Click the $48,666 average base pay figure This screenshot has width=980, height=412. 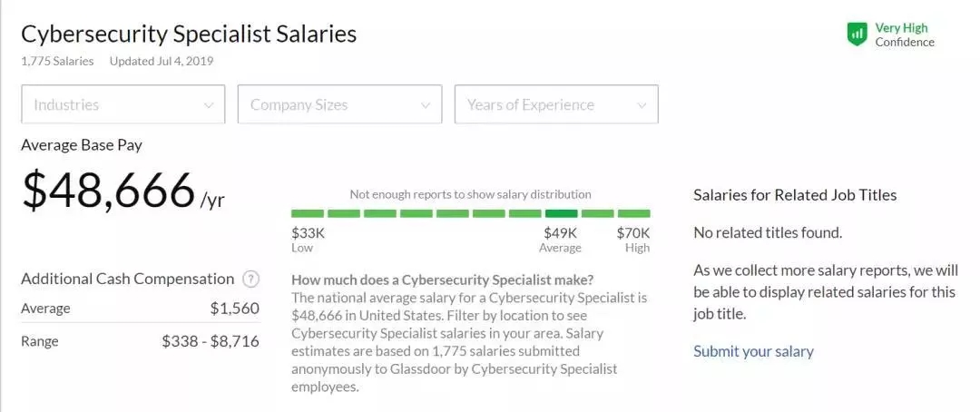tap(109, 189)
